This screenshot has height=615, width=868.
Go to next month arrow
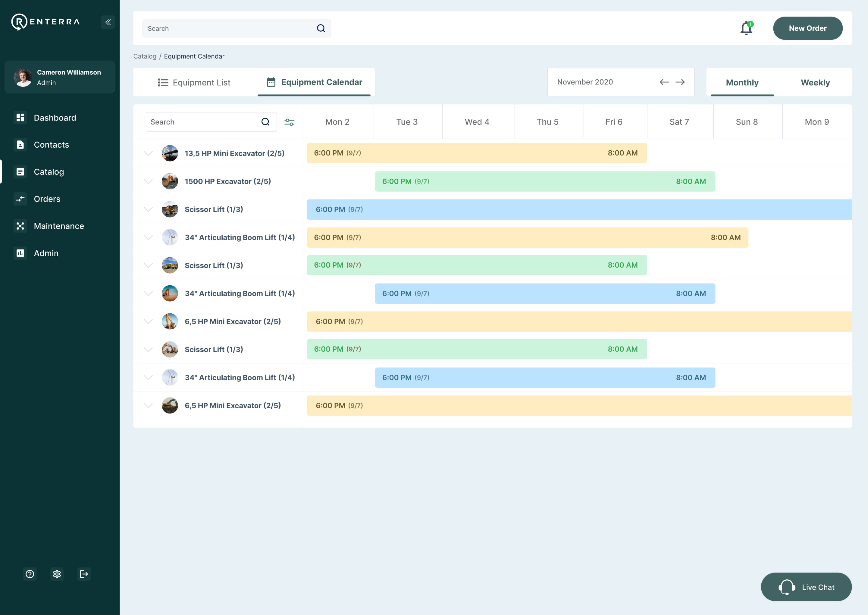click(680, 82)
